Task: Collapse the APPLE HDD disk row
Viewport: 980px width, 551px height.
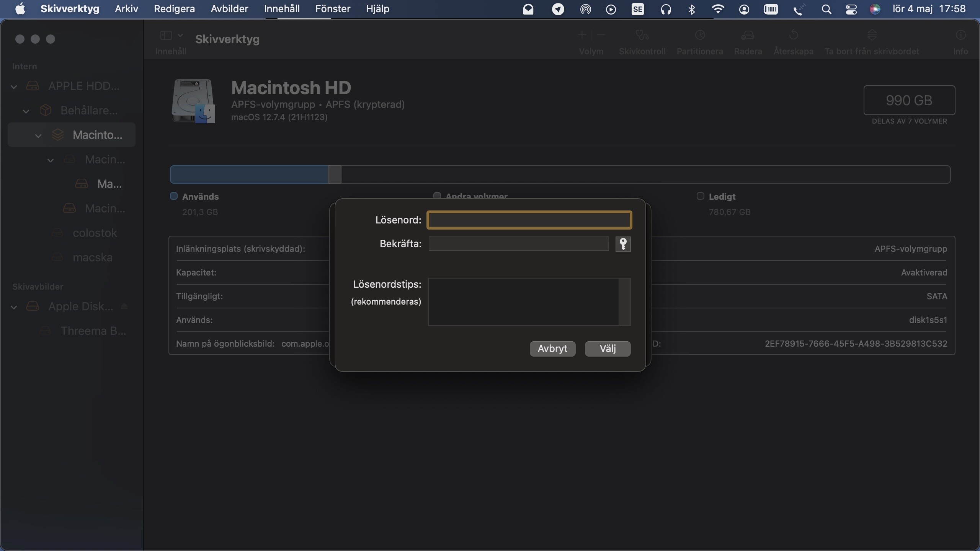Action: pyautogui.click(x=14, y=87)
